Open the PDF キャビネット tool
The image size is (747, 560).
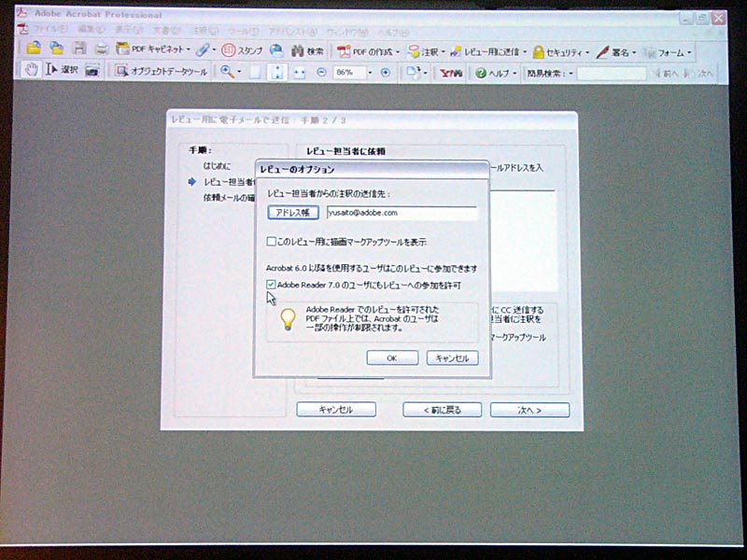(149, 49)
